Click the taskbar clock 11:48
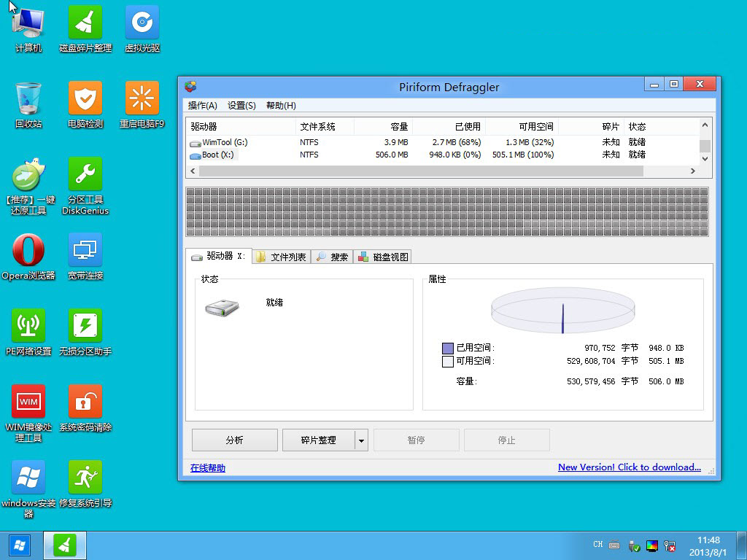 (x=708, y=540)
